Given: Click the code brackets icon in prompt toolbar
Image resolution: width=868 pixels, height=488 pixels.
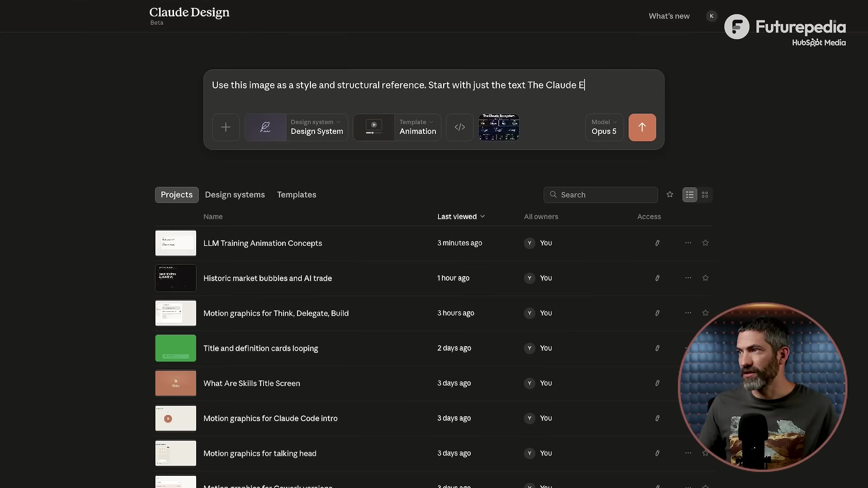Looking at the screenshot, I should (x=460, y=127).
